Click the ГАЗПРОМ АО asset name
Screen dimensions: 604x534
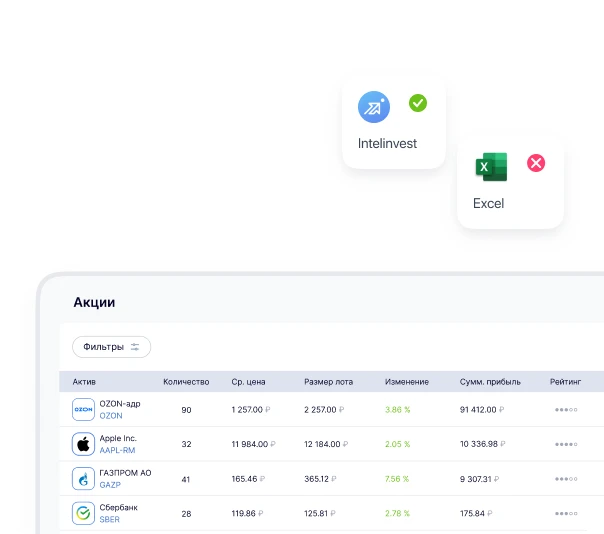point(125,473)
